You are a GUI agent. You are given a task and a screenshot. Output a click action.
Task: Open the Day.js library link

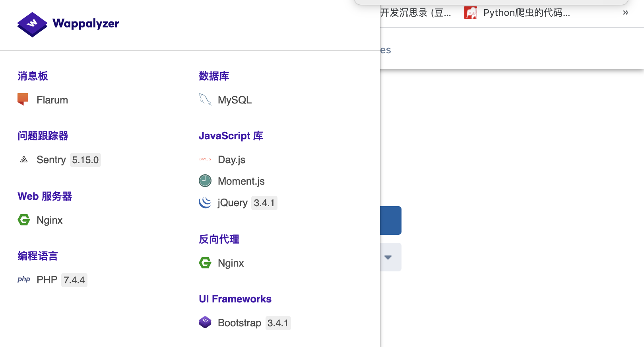click(x=231, y=160)
